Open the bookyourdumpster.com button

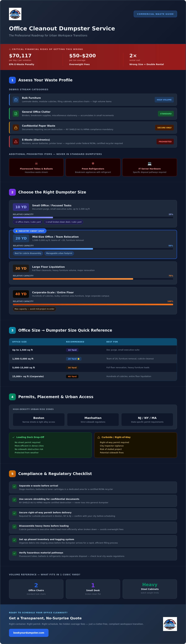pyautogui.click(x=29, y=633)
